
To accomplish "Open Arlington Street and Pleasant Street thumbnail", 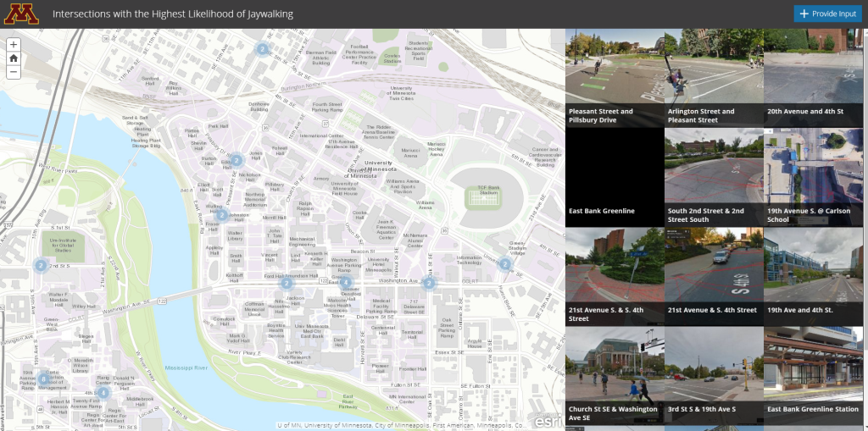I will 714,78.
